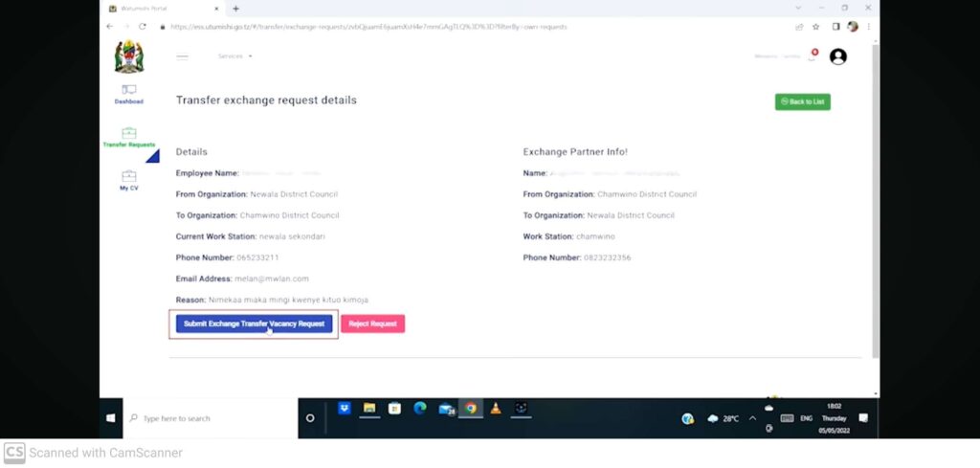Toggle the hamburger sidebar menu
This screenshot has width=980, height=468.
[183, 56]
